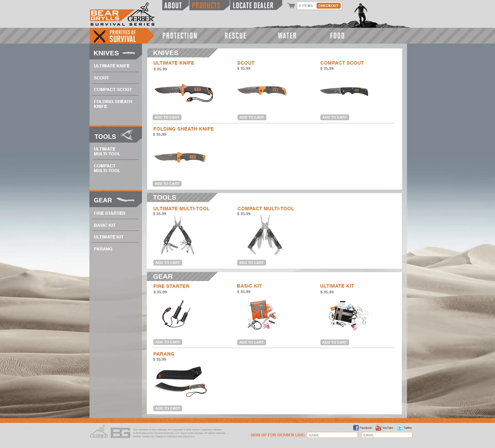Open Compact Multi-Tool sidebar link
This screenshot has height=448, width=495.
tap(107, 168)
